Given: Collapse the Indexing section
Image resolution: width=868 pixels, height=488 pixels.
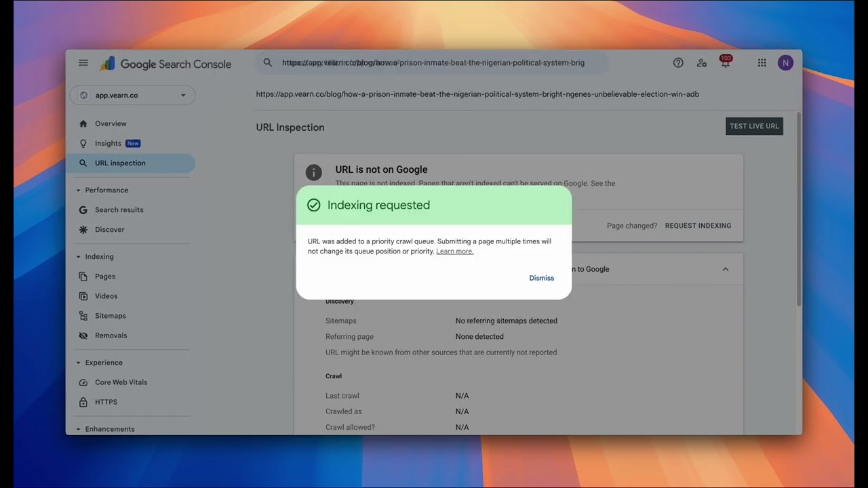Looking at the screenshot, I should pos(79,257).
